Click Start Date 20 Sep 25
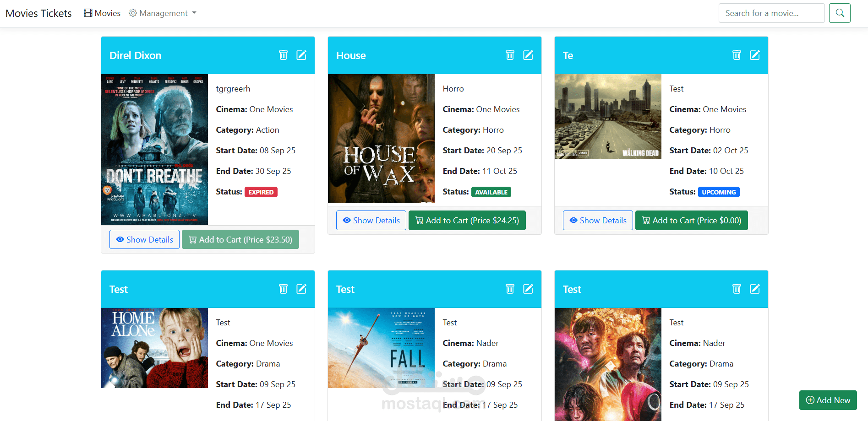This screenshot has width=868, height=421. (x=482, y=151)
